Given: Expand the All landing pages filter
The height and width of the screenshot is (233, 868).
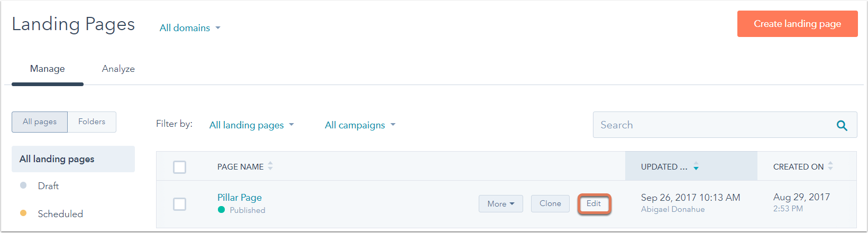Looking at the screenshot, I should pyautogui.click(x=251, y=125).
